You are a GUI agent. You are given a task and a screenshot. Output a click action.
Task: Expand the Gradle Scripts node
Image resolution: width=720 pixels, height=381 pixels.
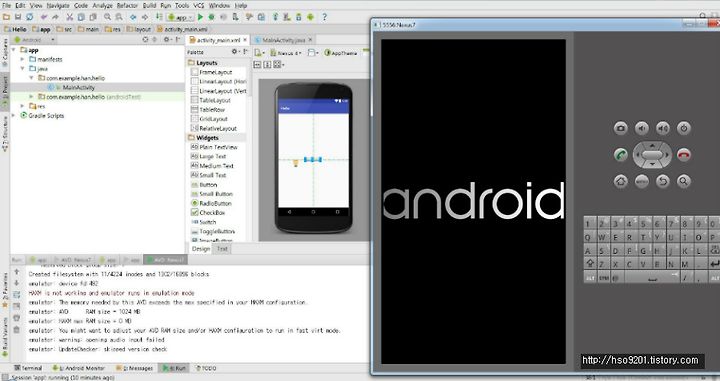[13, 116]
